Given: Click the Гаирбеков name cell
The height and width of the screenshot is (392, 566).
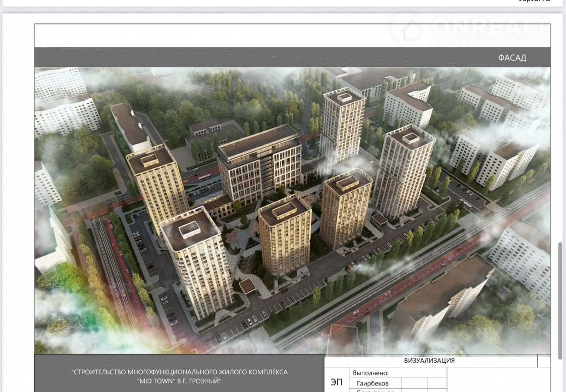Looking at the screenshot, I should 373,383.
